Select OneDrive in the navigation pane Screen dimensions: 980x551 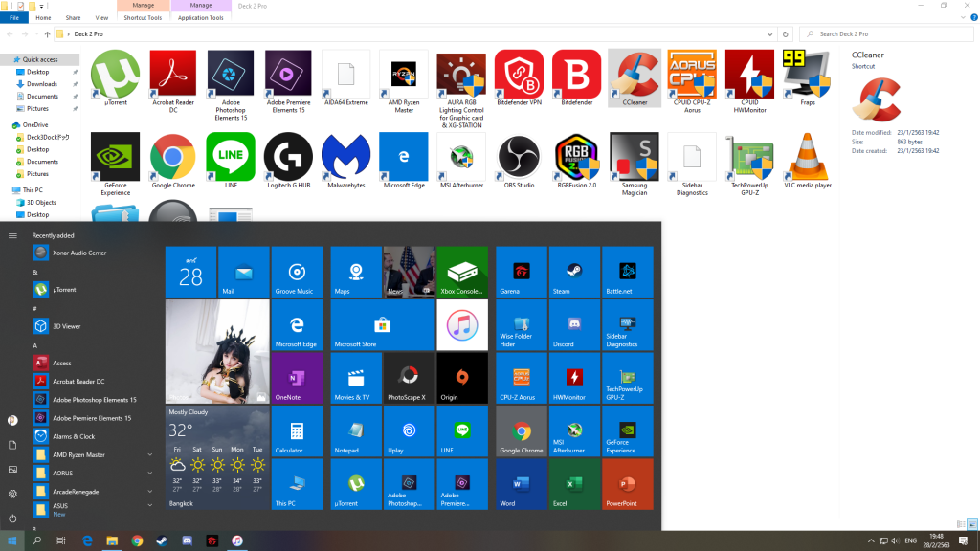click(x=35, y=125)
